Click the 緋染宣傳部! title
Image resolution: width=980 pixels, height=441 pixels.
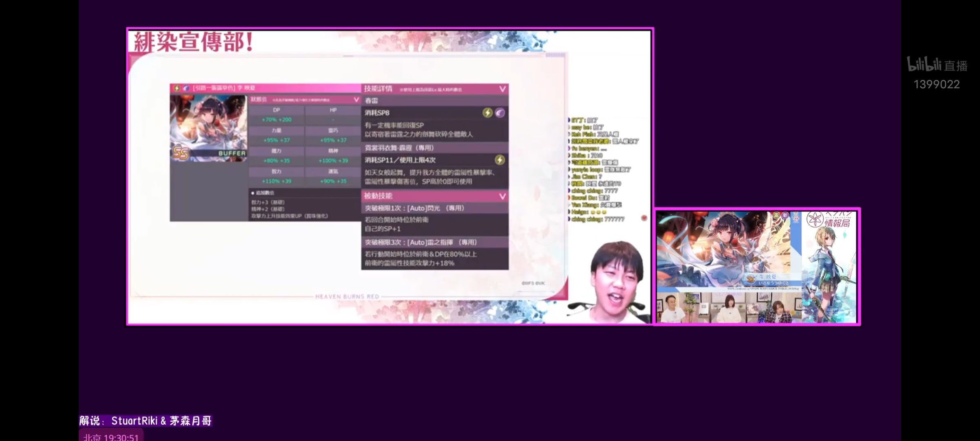point(194,42)
